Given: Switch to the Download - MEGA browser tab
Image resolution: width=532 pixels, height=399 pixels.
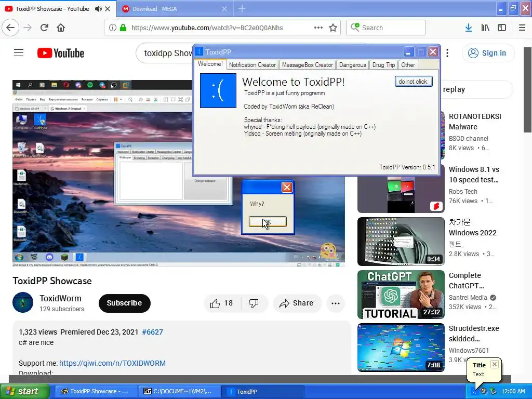Looking at the screenshot, I should click(x=175, y=9).
